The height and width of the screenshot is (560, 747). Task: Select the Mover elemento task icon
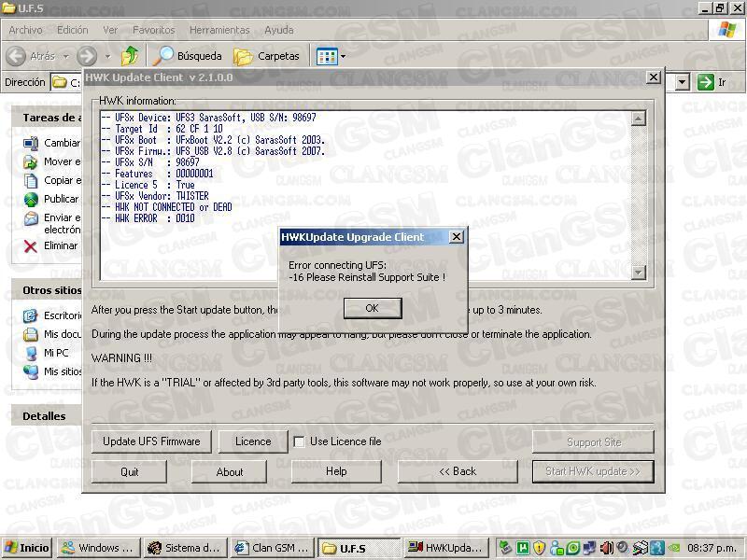coord(32,161)
